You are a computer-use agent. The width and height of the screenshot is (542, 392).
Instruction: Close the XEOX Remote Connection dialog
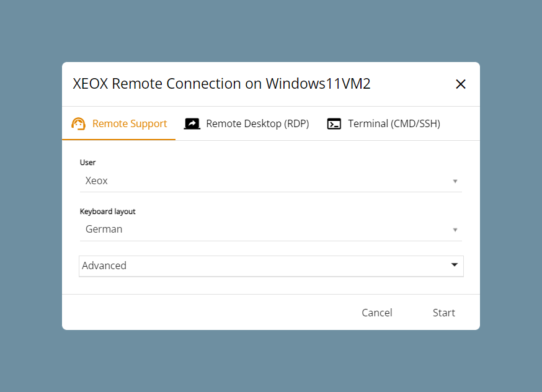(460, 84)
